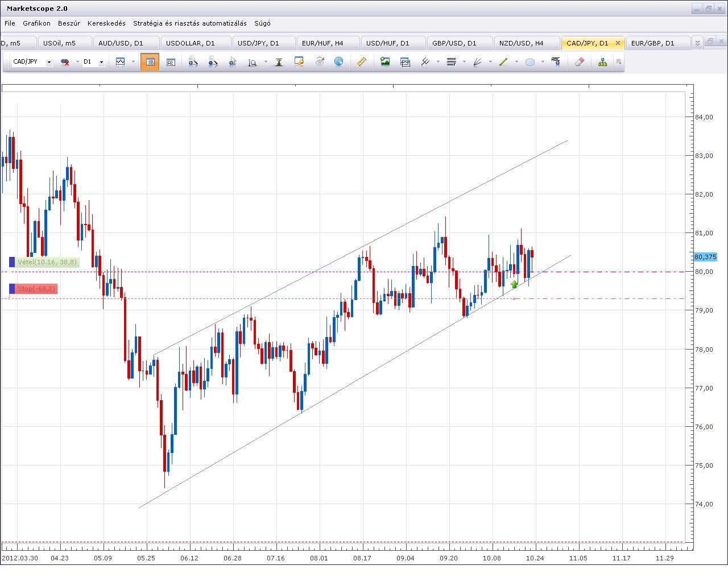The image size is (728, 582).
Task: Toggle the highlighted orange bid chart button
Action: 150,62
